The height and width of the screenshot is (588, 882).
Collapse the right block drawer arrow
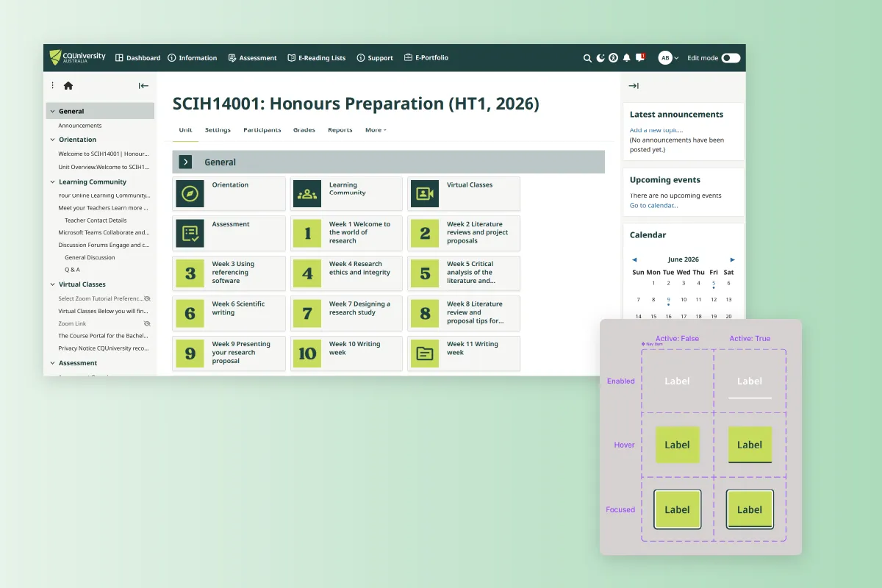[634, 86]
